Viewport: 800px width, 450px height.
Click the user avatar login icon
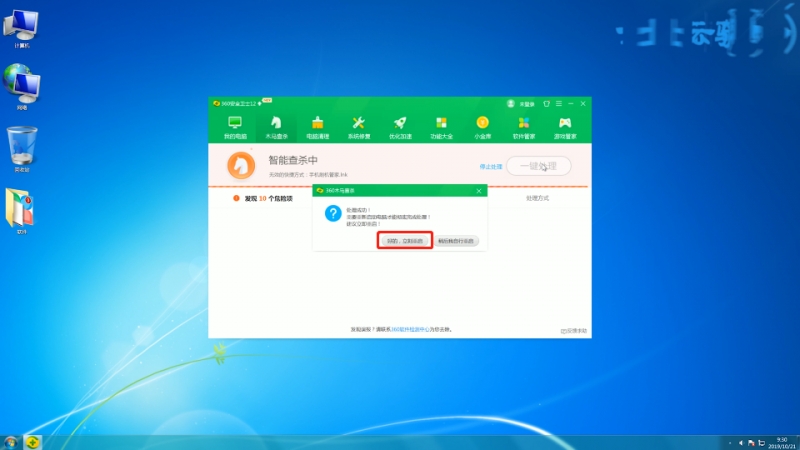click(x=511, y=104)
